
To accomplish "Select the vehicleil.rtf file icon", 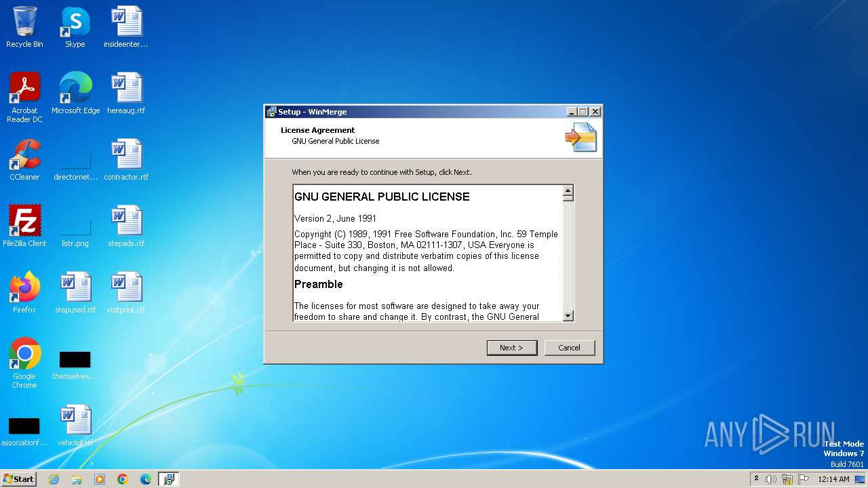I will [75, 426].
